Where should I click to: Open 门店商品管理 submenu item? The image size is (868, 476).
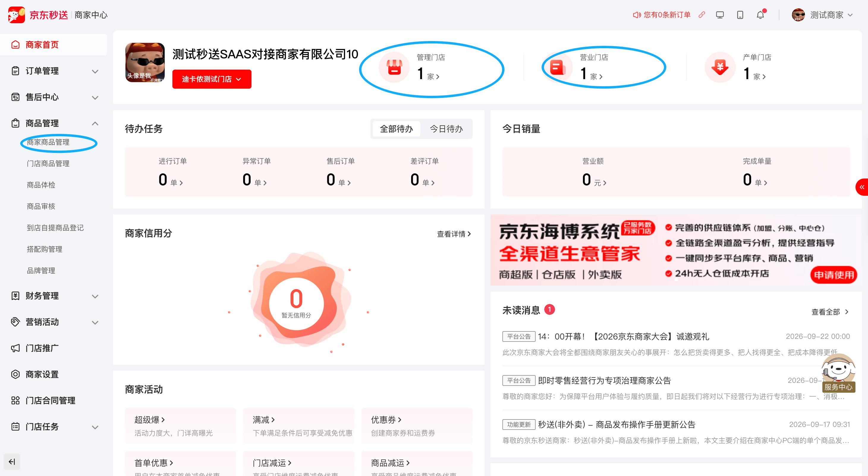point(48,164)
